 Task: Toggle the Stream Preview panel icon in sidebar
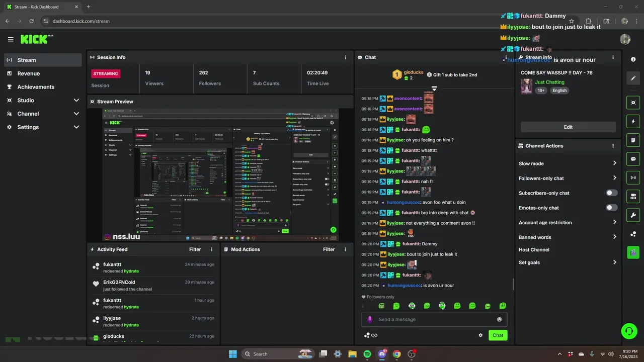pyautogui.click(x=633, y=103)
